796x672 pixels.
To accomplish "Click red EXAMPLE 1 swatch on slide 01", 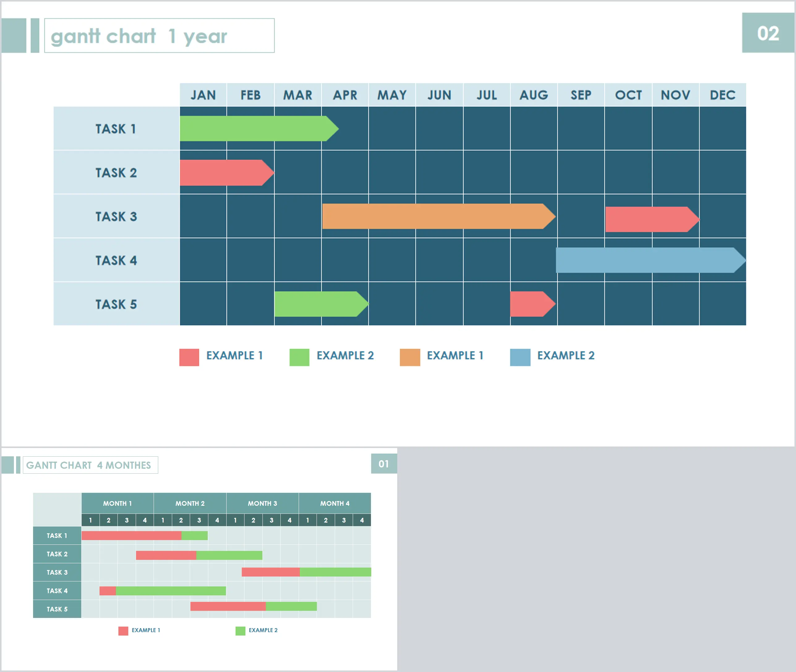I will point(123,631).
